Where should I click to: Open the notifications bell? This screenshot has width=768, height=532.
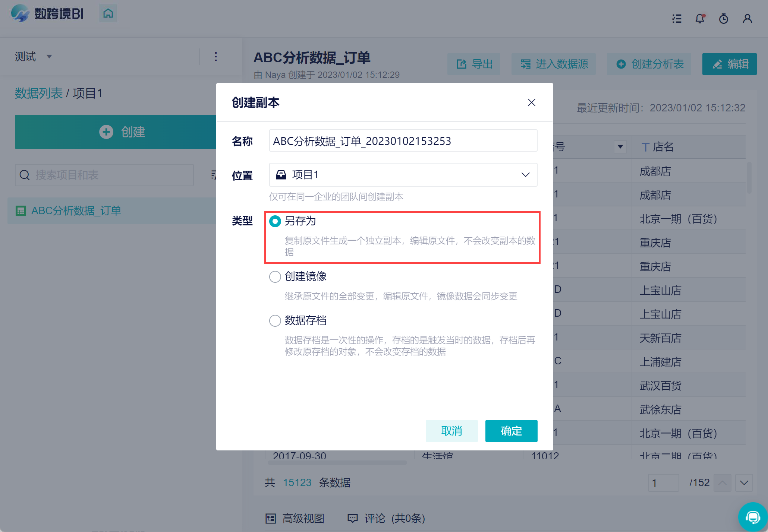700,19
